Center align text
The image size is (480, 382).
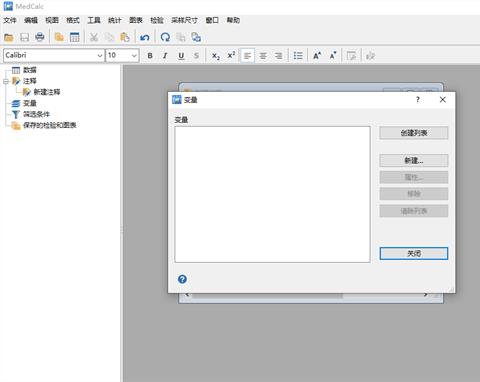263,56
